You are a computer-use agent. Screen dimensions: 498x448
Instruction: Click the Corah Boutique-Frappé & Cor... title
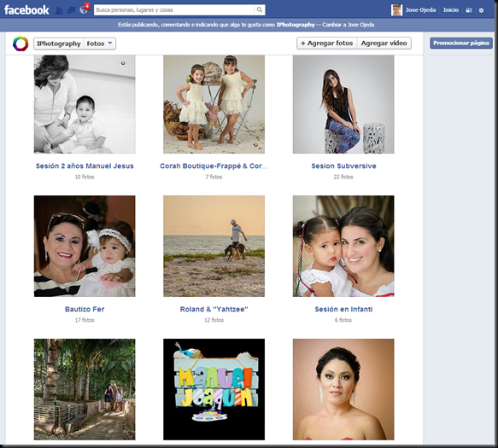click(214, 166)
